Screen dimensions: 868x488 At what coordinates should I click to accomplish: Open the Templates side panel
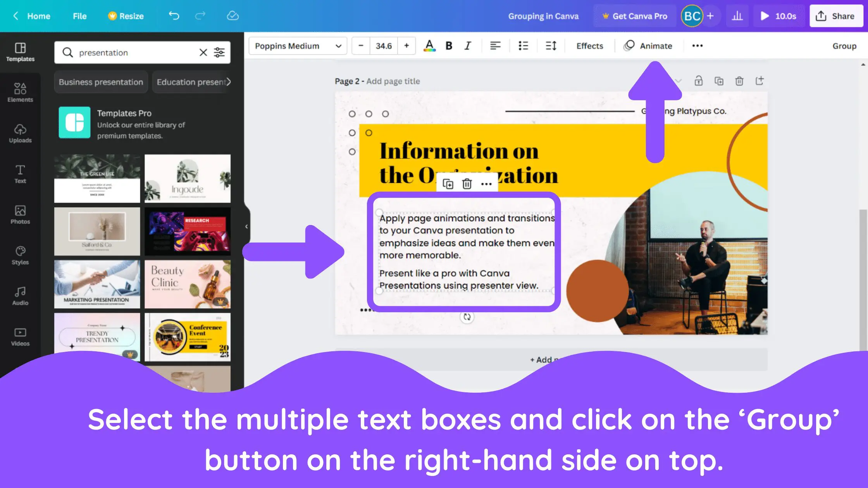(20, 52)
